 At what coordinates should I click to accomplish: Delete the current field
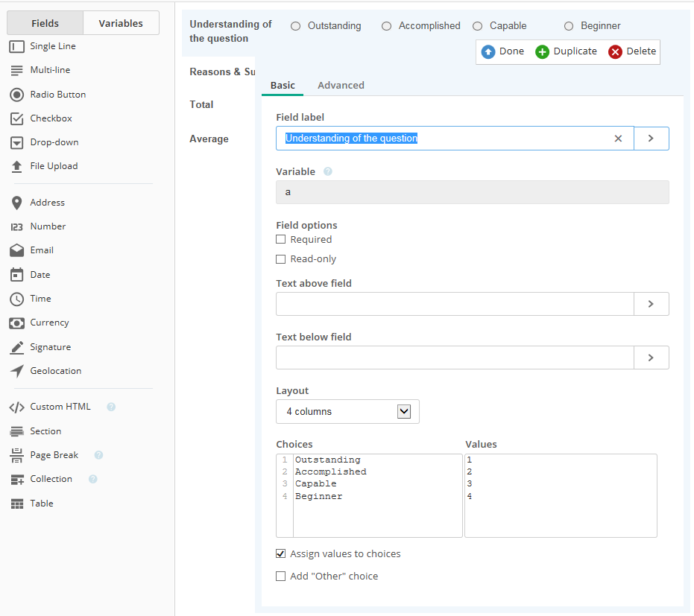pyautogui.click(x=632, y=51)
